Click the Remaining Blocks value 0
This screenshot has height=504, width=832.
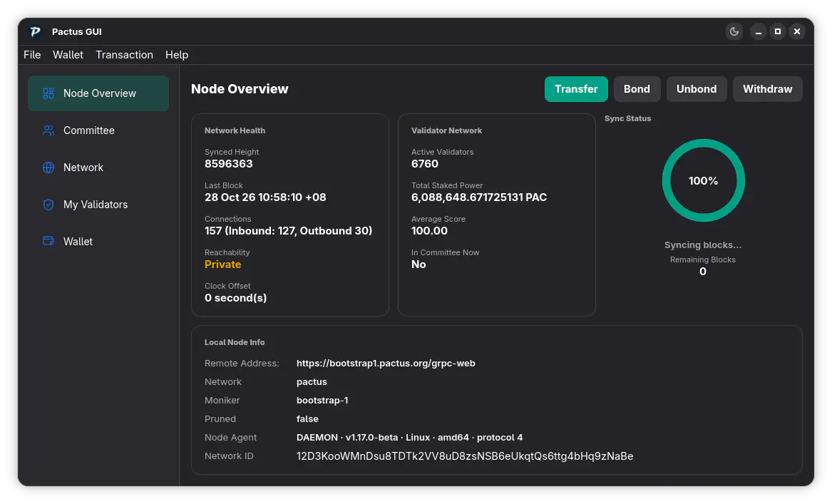click(x=702, y=272)
